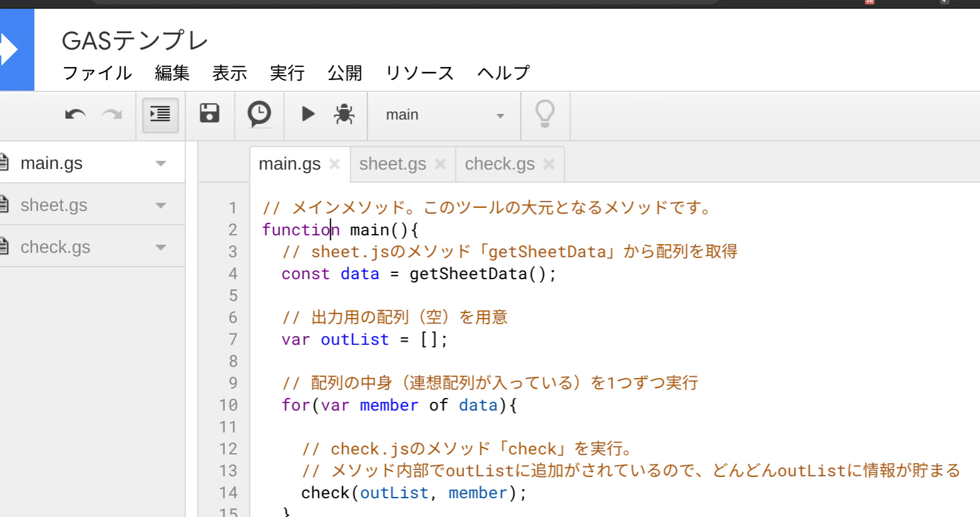
Task: Click line number 1 in the gutter
Action: click(x=233, y=208)
